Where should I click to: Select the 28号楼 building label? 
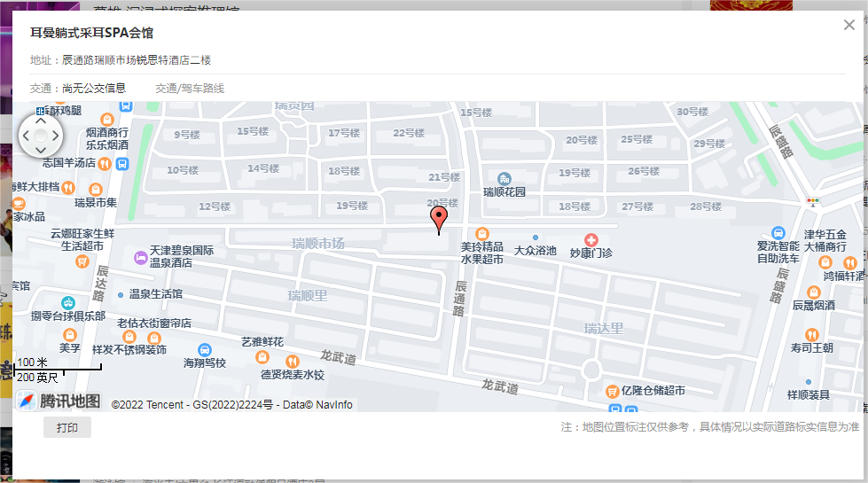[705, 206]
